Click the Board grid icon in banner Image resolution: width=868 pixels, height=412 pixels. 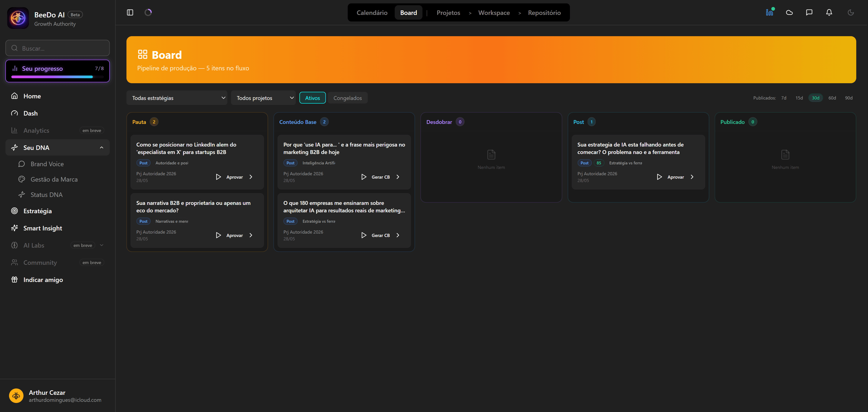pos(143,54)
